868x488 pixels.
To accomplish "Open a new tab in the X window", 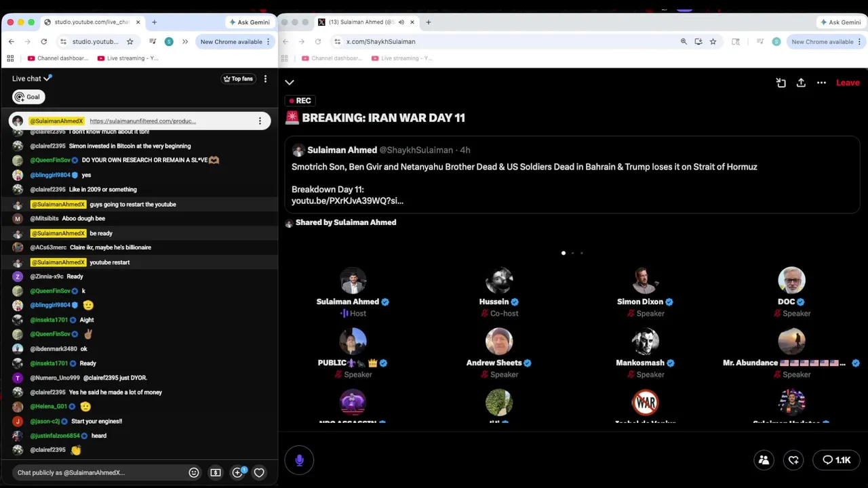I will pos(428,22).
